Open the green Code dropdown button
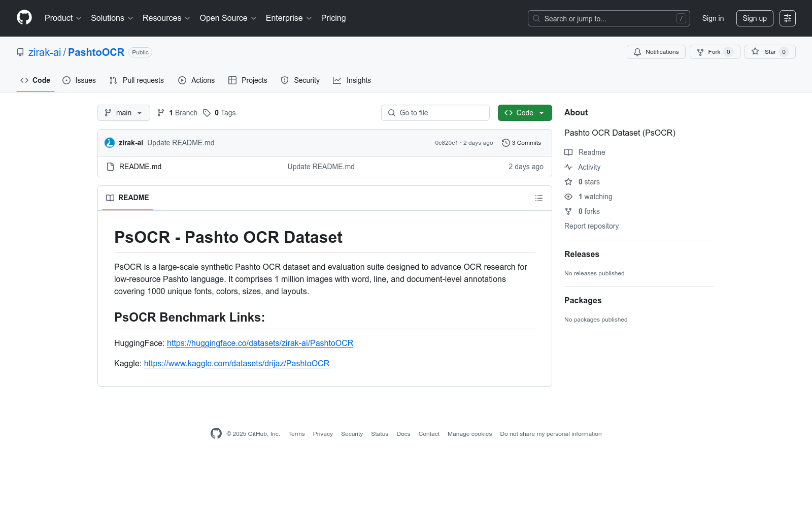 pyautogui.click(x=525, y=113)
